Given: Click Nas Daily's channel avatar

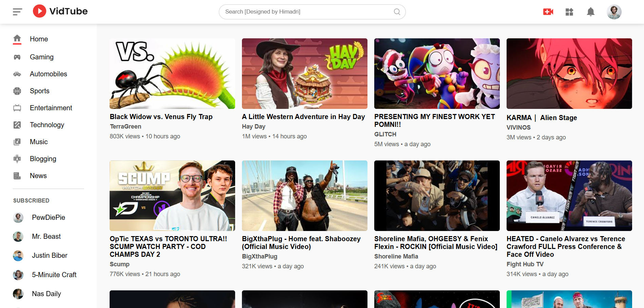Looking at the screenshot, I should click(18, 294).
